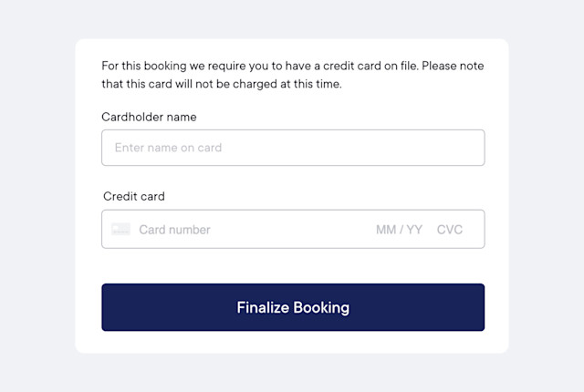Screen dimensions: 584x392
Task: Click the "Enter name on card" placeholder
Action: coord(168,148)
